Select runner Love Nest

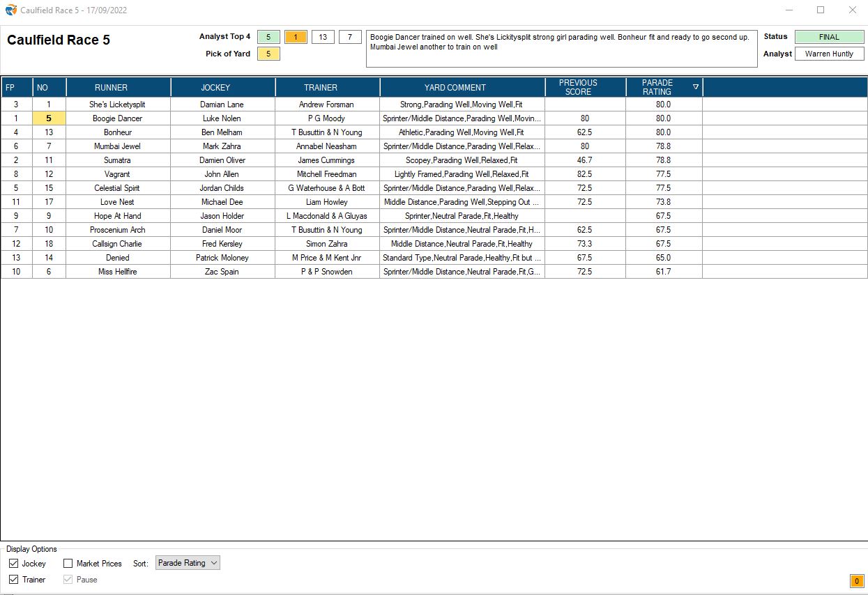click(x=118, y=202)
